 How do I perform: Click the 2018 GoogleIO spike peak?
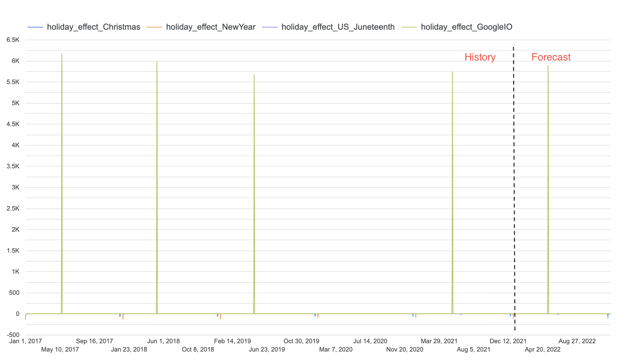pos(157,63)
